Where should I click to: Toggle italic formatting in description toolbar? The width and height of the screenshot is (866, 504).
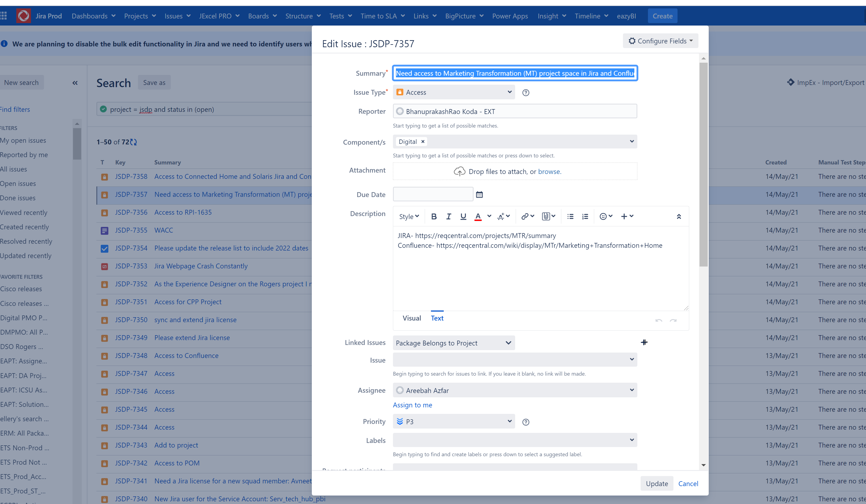(x=448, y=216)
